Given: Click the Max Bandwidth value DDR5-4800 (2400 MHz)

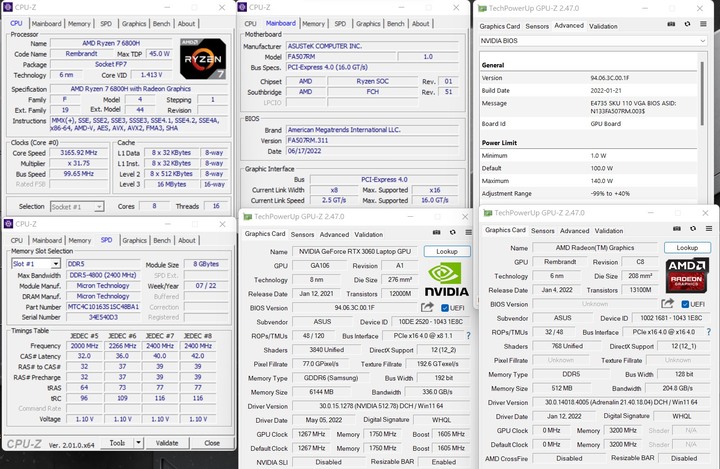Looking at the screenshot, I should point(103,275).
